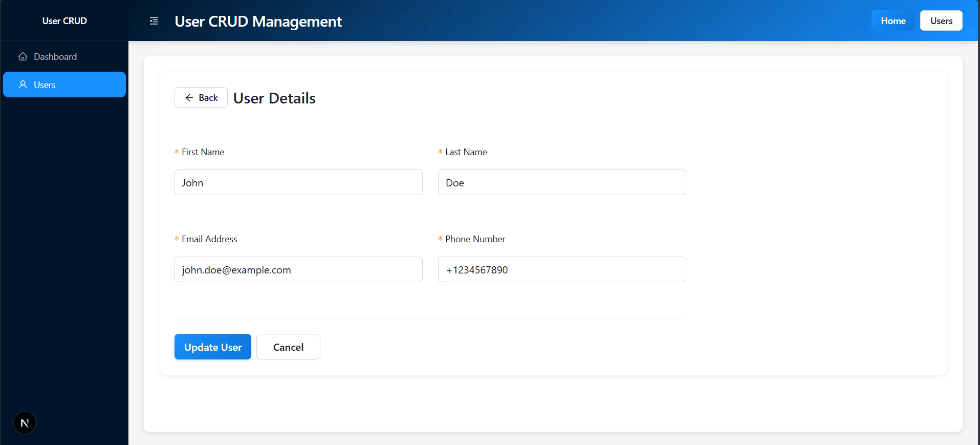Viewport: 980px width, 445px height.
Task: Open Dashboard from the sidebar
Action: 55,57
